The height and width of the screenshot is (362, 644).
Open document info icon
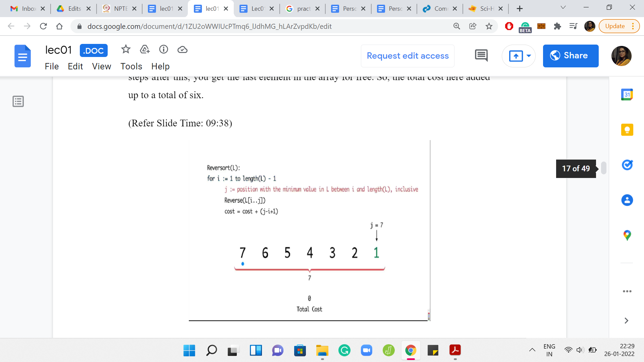(x=164, y=50)
